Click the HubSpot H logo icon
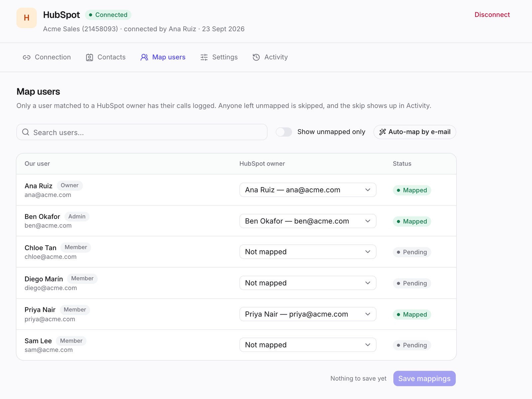Viewport: 532px width, 399px height. point(27,18)
